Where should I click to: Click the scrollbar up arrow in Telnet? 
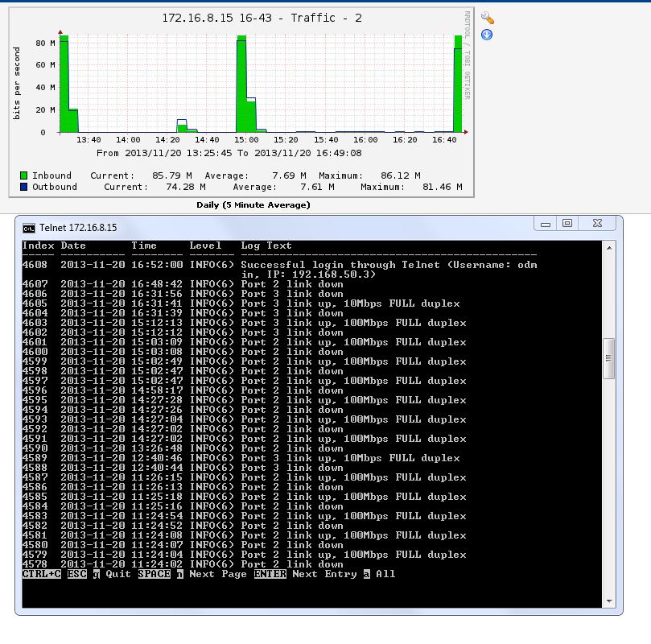pyautogui.click(x=609, y=246)
